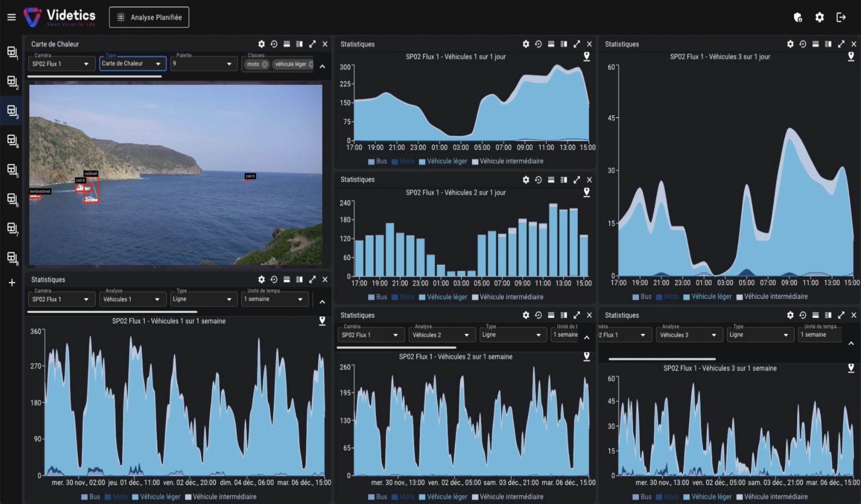
Task: Collapse filter bar of Véhicules 1 semaine panel
Action: coord(322,302)
